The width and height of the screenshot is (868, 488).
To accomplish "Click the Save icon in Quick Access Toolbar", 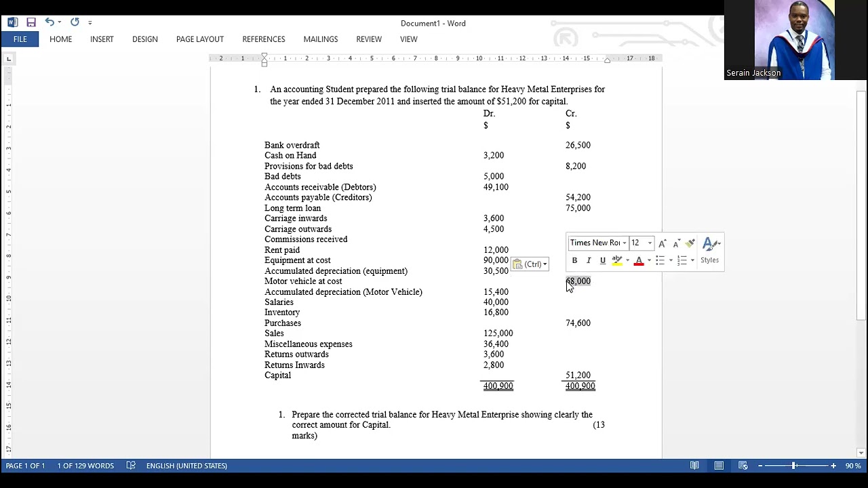I will point(31,22).
